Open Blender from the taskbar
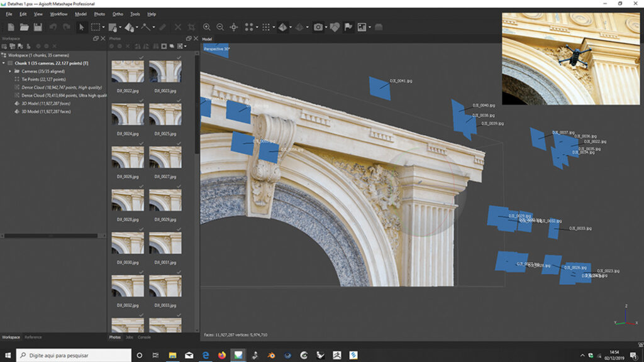Image resolution: width=644 pixels, height=362 pixels. (x=271, y=355)
